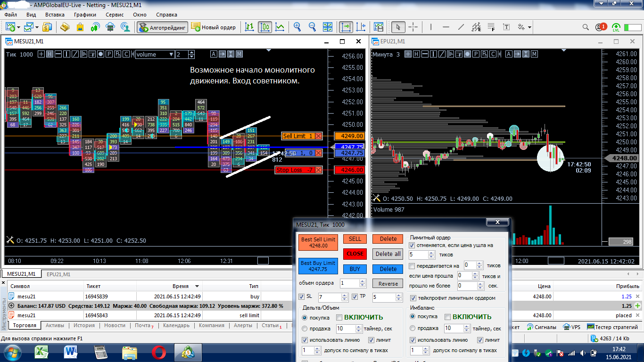Toggle 'лимит' checkbox in Дельта/Объем section
The image size is (644, 362).
tap(371, 340)
